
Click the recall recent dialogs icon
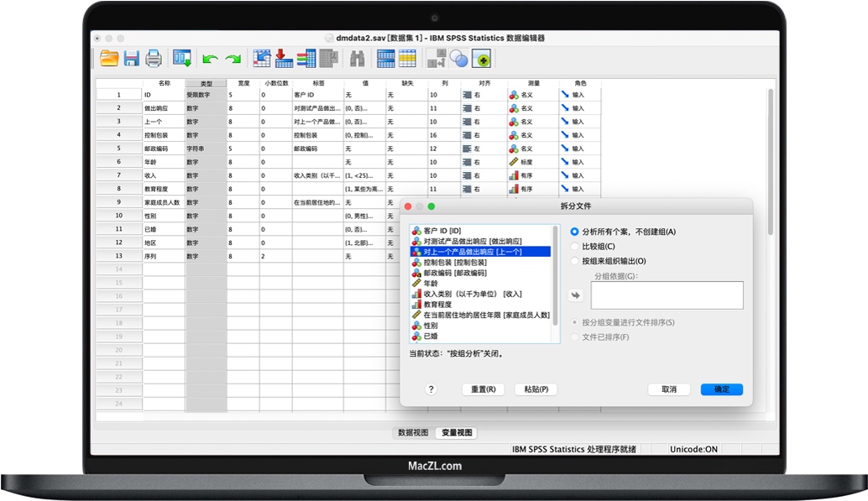[181, 58]
